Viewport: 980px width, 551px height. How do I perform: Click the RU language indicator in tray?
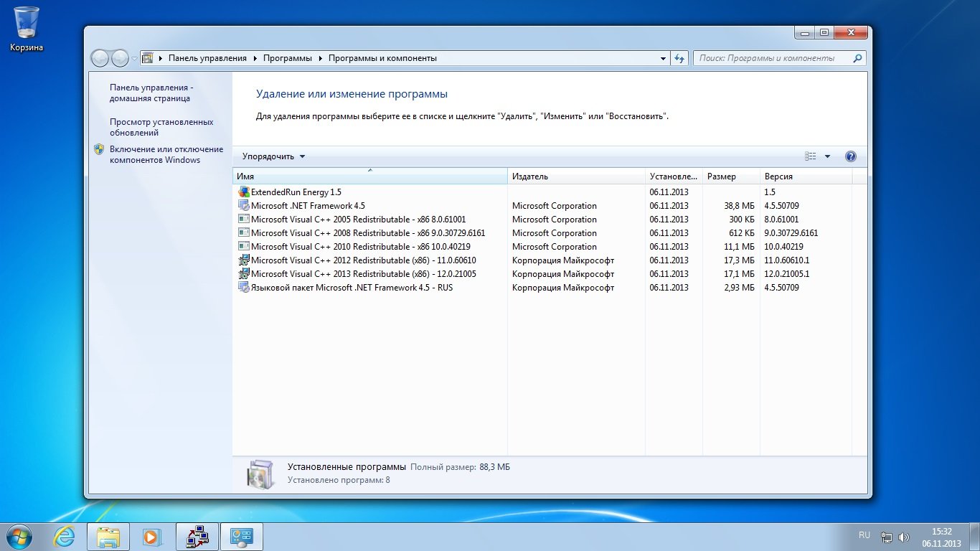(x=864, y=535)
